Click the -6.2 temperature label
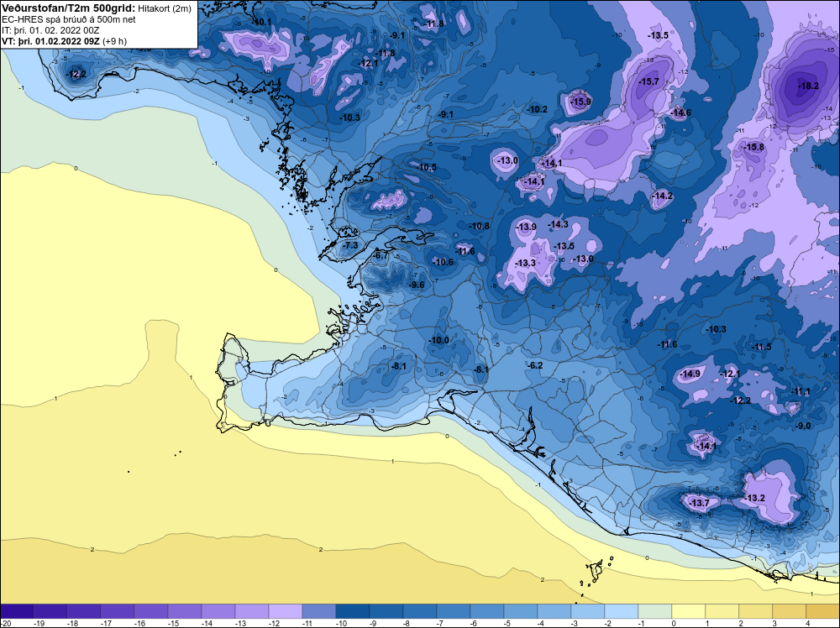The width and height of the screenshot is (840, 628). pos(536,365)
